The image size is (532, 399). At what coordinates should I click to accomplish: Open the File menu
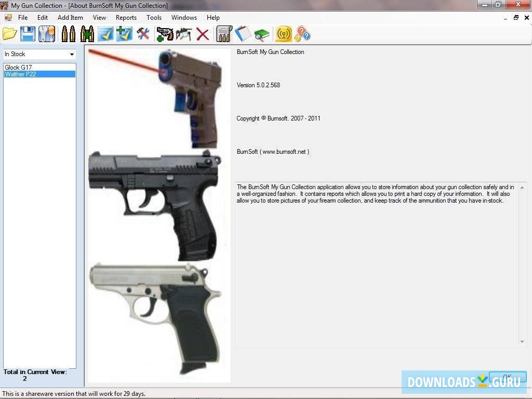tap(23, 18)
